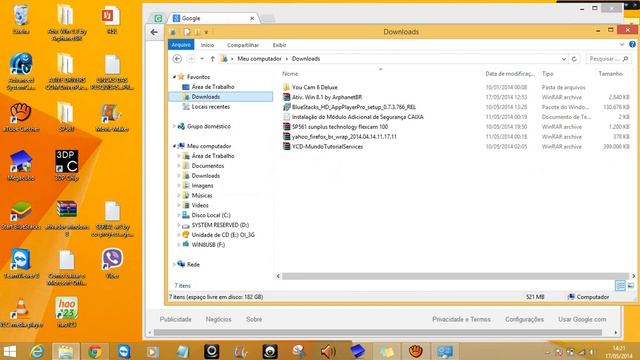The width and height of the screenshot is (640, 360).
Task: Open Explorer help question mark icon
Action: [x=632, y=44]
